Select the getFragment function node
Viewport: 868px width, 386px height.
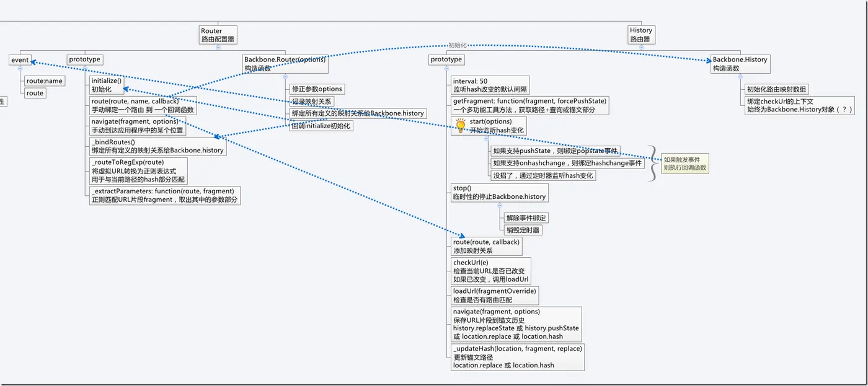click(x=530, y=105)
